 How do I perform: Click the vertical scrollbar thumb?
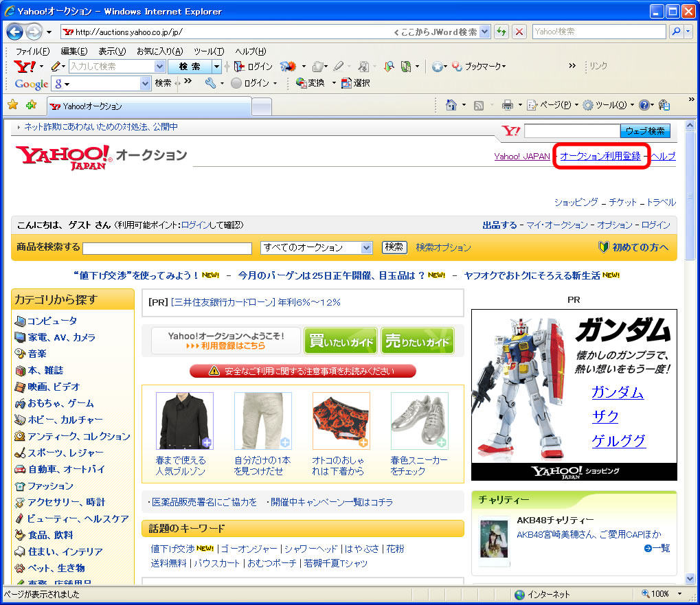(690, 196)
